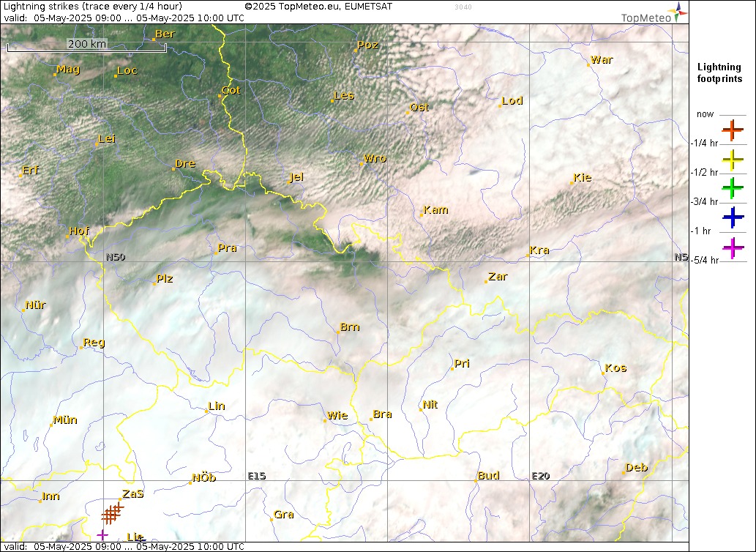756x552 pixels.
Task: Click the 'Loc' city label
Action: [127, 70]
